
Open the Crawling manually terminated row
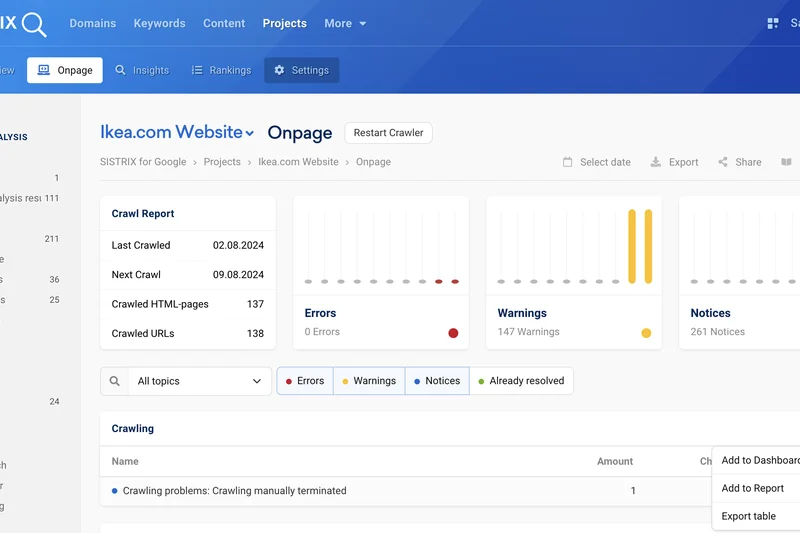[x=234, y=491]
